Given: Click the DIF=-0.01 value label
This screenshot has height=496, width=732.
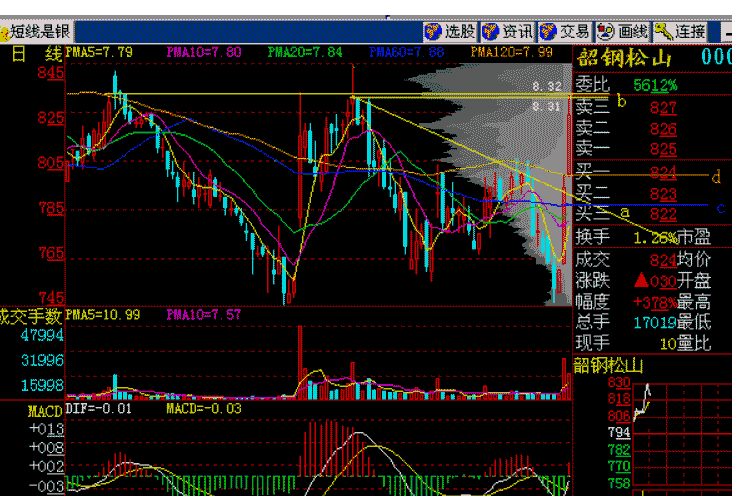Looking at the screenshot, I should tap(99, 409).
